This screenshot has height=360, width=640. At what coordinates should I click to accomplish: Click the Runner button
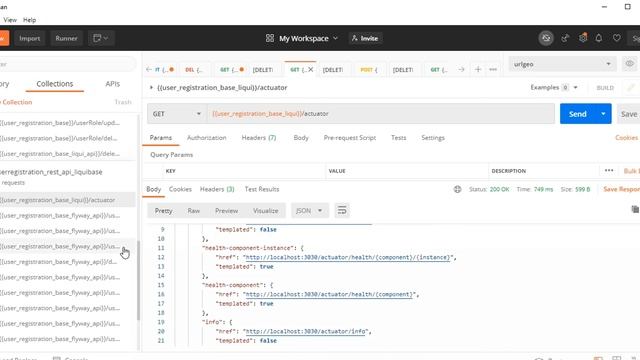coord(66,38)
